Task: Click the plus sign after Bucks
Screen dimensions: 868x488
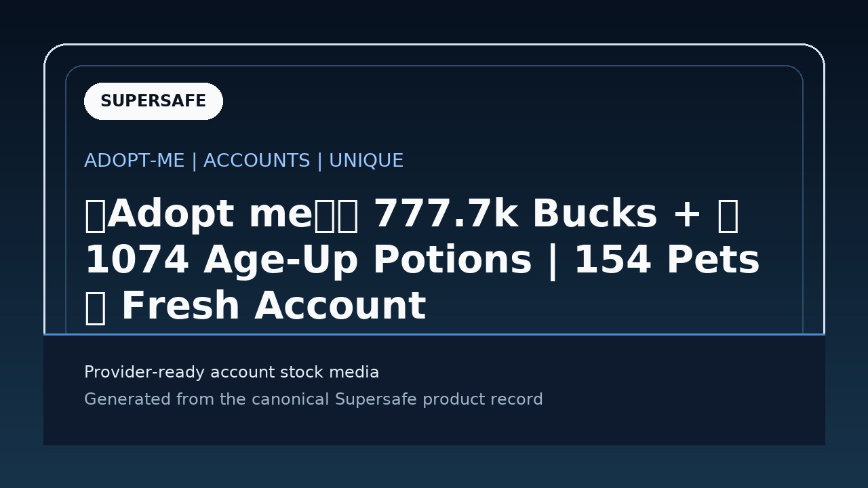Action: point(687,216)
